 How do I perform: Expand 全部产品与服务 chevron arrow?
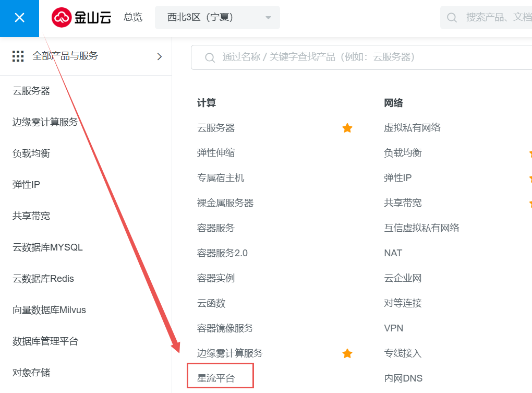pyautogui.click(x=160, y=56)
